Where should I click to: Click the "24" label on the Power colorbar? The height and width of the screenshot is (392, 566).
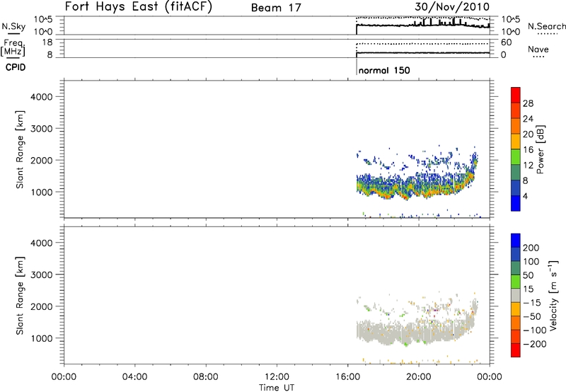[528, 119]
